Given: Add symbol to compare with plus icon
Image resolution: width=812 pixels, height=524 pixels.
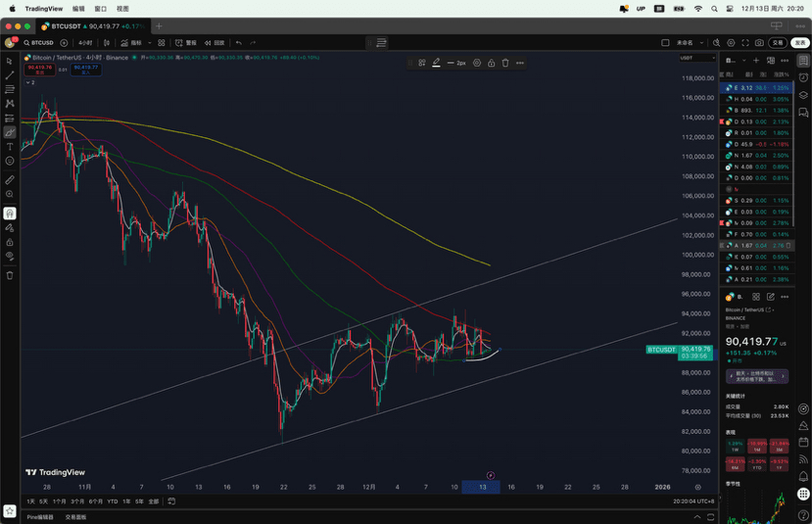Looking at the screenshot, I should 64,42.
